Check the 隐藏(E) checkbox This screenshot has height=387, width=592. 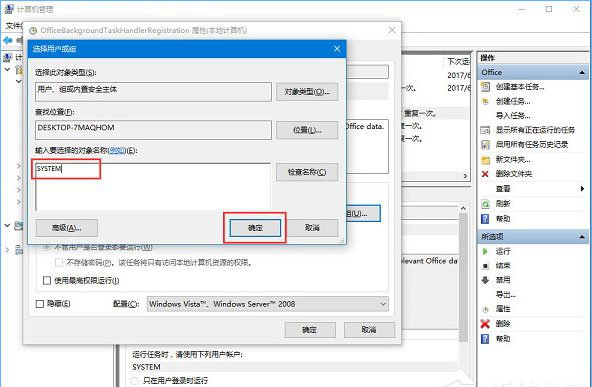click(40, 304)
